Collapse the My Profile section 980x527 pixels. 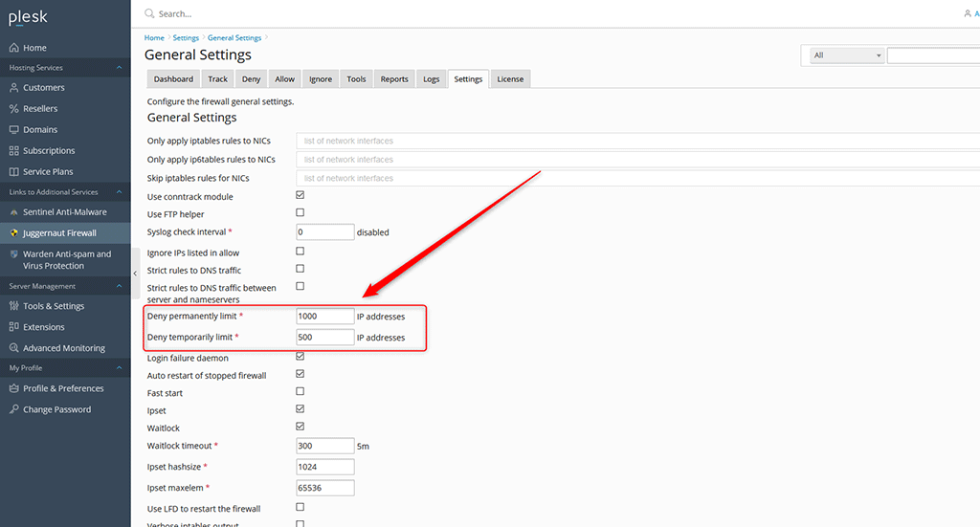(x=120, y=368)
